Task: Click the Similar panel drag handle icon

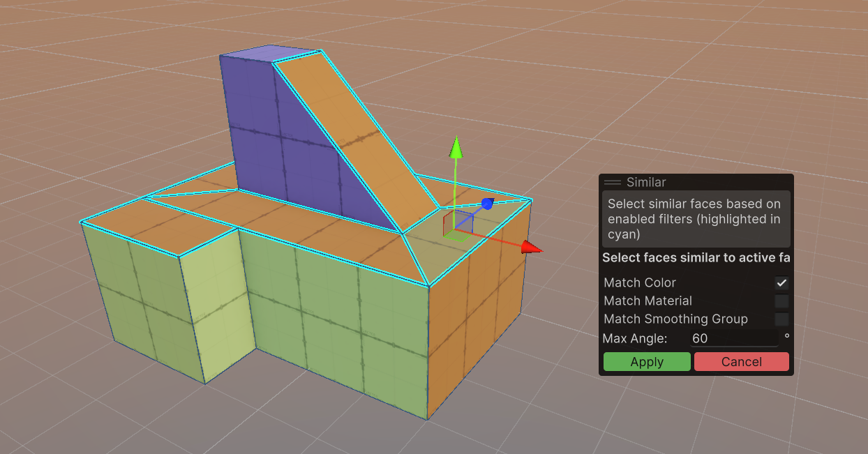Action: click(612, 182)
